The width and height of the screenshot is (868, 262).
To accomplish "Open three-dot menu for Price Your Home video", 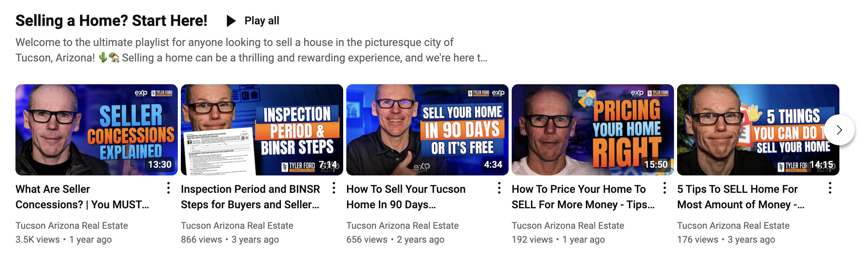I will (x=665, y=188).
